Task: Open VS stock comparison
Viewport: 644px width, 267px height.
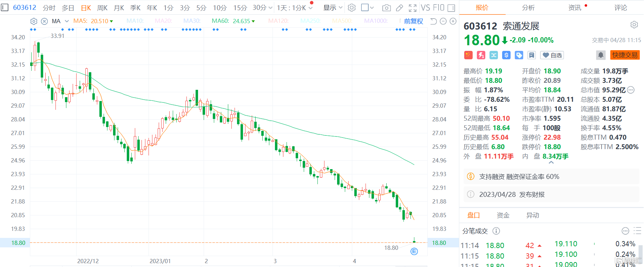Action: pyautogui.click(x=425, y=8)
